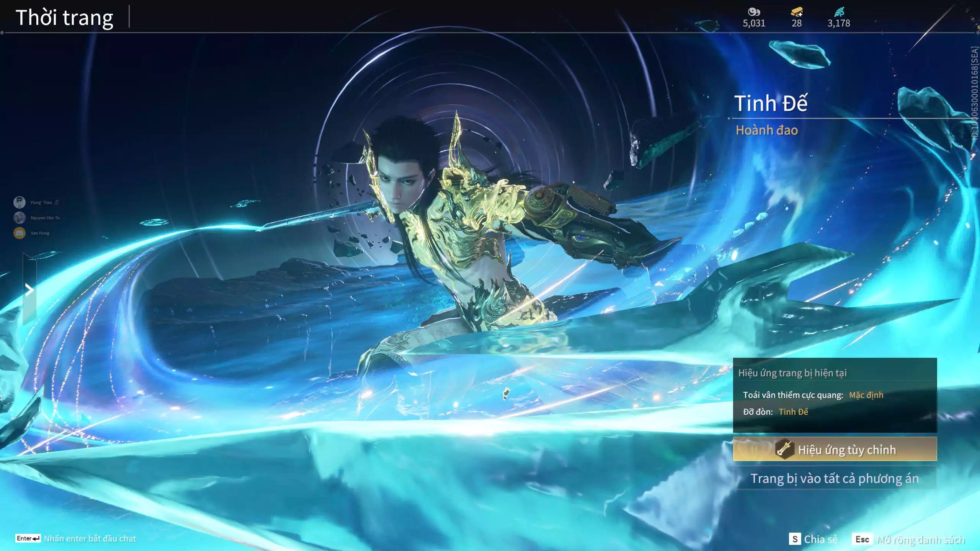Click the Thời trang title
Viewport: 980px width, 551px height.
[x=64, y=18]
